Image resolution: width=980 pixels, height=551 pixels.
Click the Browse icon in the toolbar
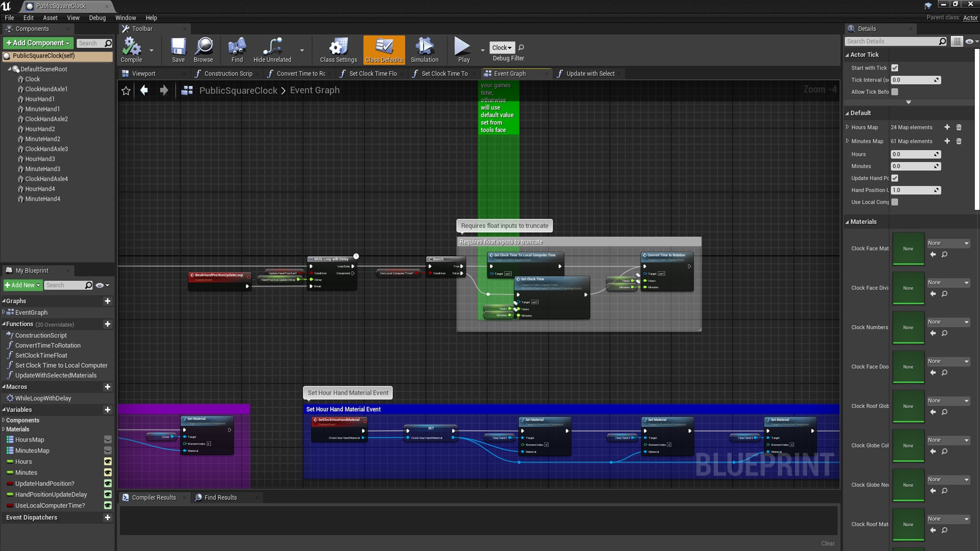(203, 49)
